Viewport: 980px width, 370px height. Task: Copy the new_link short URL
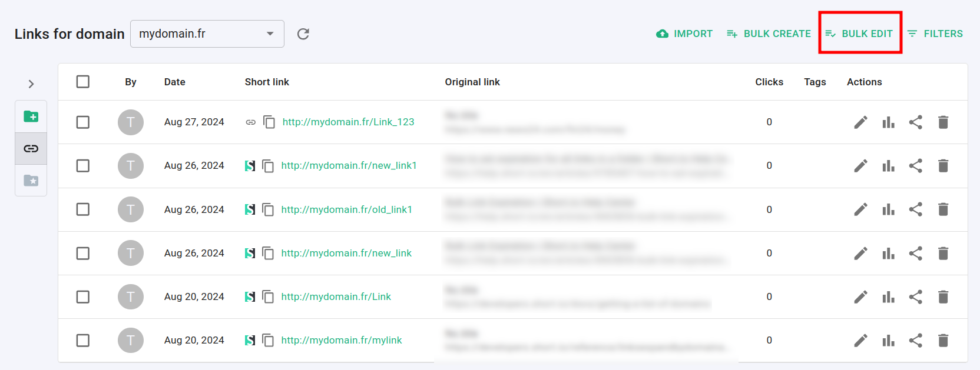click(x=268, y=254)
